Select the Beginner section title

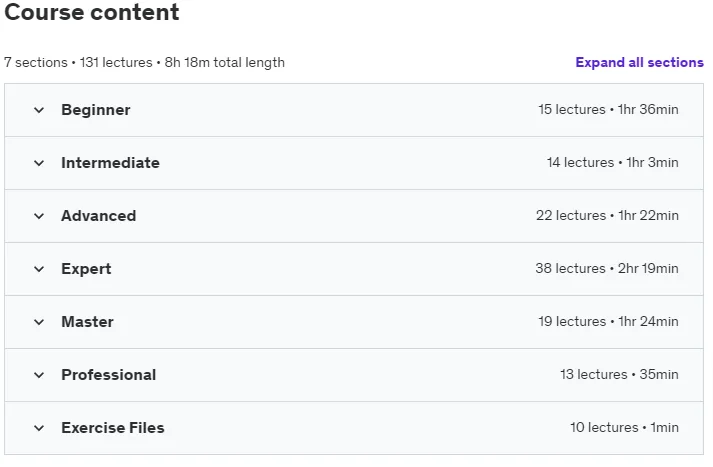(x=96, y=110)
